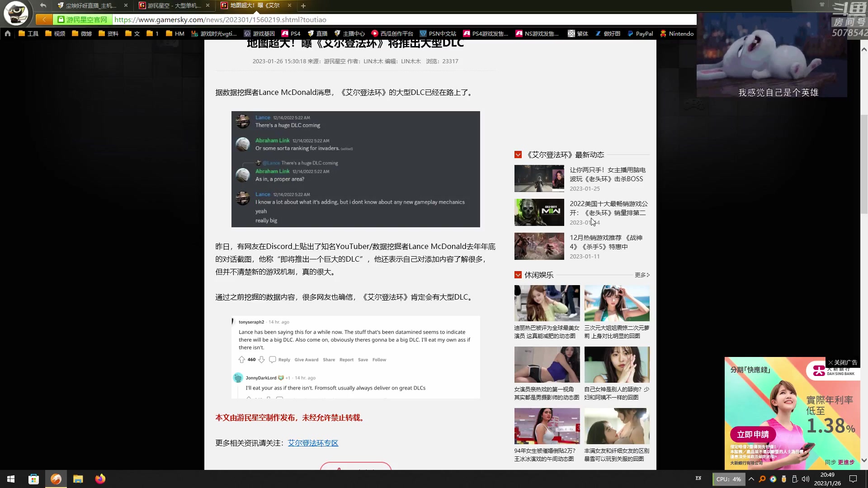This screenshot has height=488, width=868.
Task: Open the 工具 bookmark folder
Action: [28, 33]
